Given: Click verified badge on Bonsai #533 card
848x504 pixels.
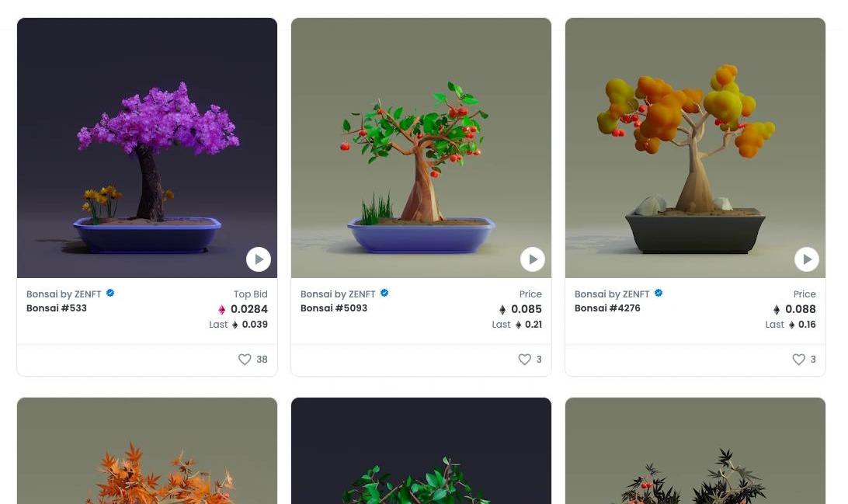Looking at the screenshot, I should pos(110,293).
